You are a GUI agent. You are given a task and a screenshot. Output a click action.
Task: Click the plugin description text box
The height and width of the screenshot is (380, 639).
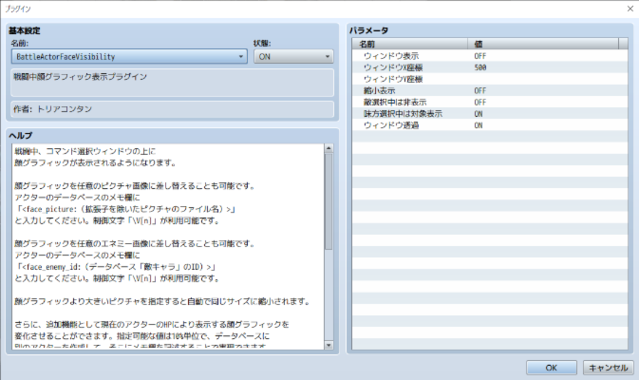pyautogui.click(x=172, y=82)
